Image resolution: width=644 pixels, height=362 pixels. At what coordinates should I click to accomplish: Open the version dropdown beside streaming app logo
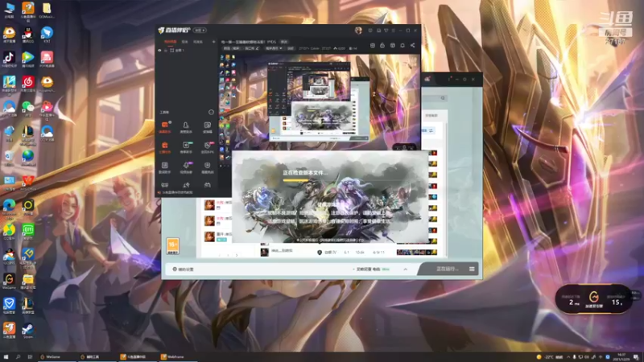pos(200,31)
